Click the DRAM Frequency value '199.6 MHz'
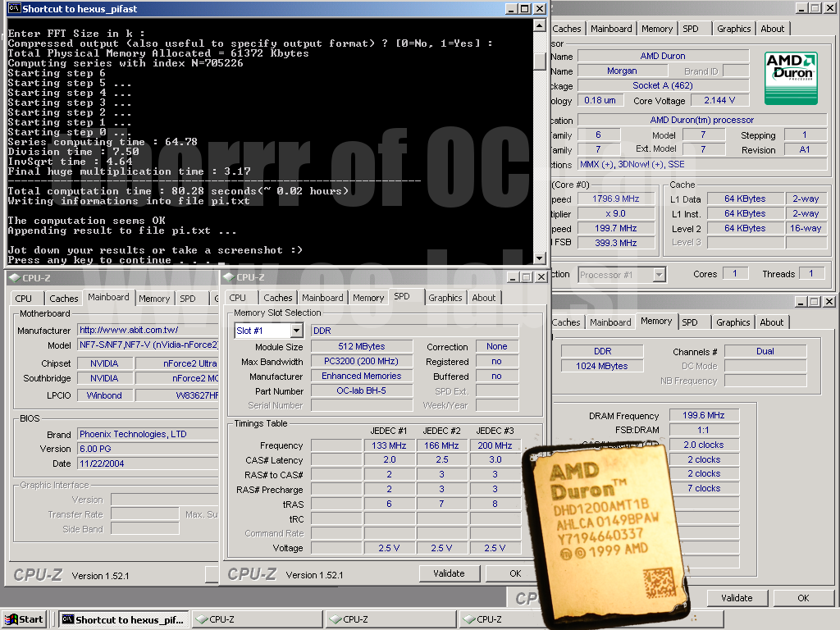 tap(703, 415)
